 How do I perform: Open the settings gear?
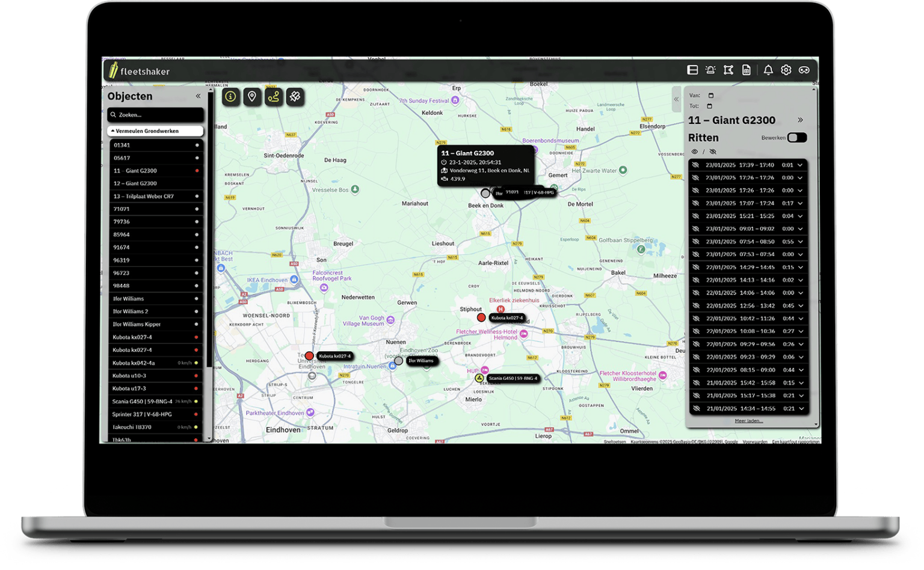pyautogui.click(x=786, y=70)
